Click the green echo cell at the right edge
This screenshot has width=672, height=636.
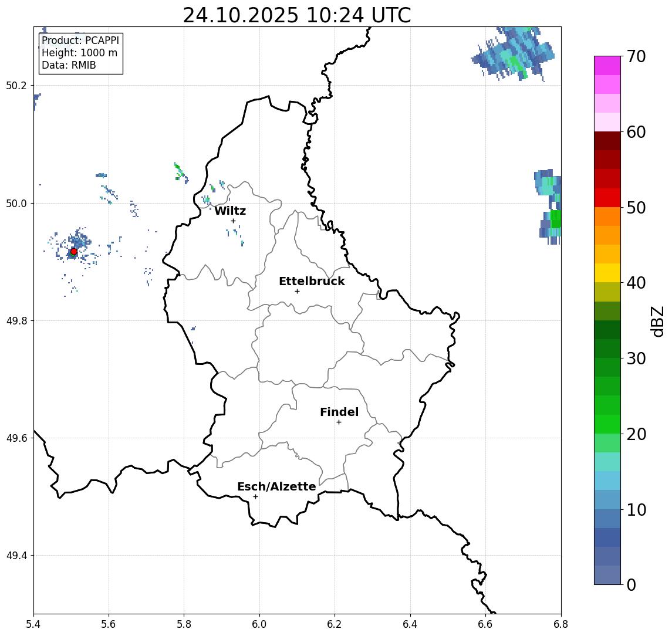click(555, 219)
